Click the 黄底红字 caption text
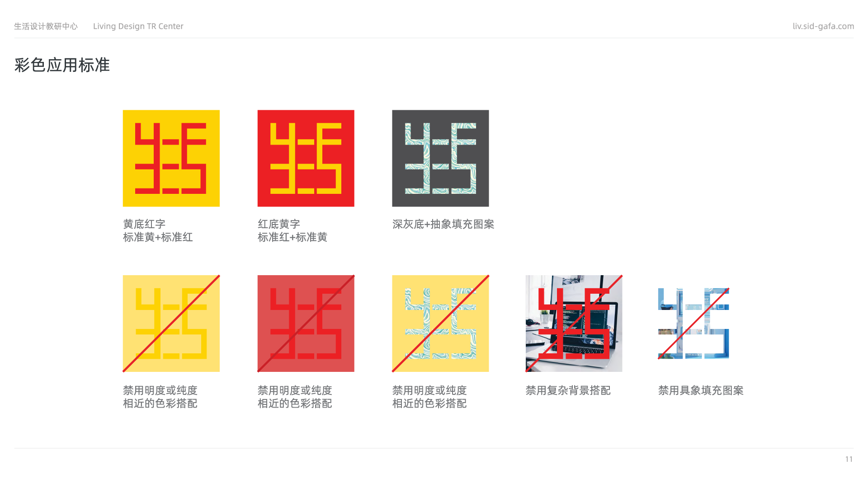 coord(144,224)
